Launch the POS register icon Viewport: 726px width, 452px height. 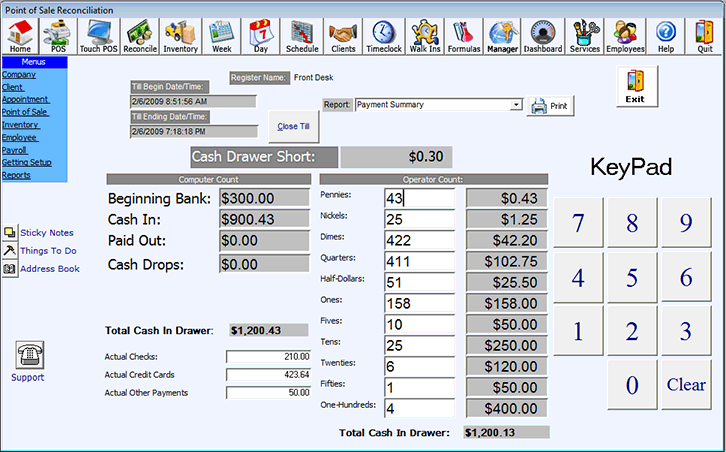(x=58, y=36)
